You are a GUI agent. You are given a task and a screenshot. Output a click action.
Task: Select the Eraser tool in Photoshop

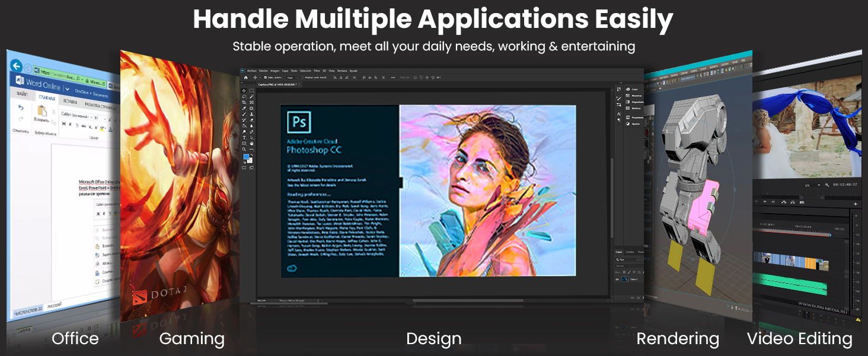click(x=251, y=120)
